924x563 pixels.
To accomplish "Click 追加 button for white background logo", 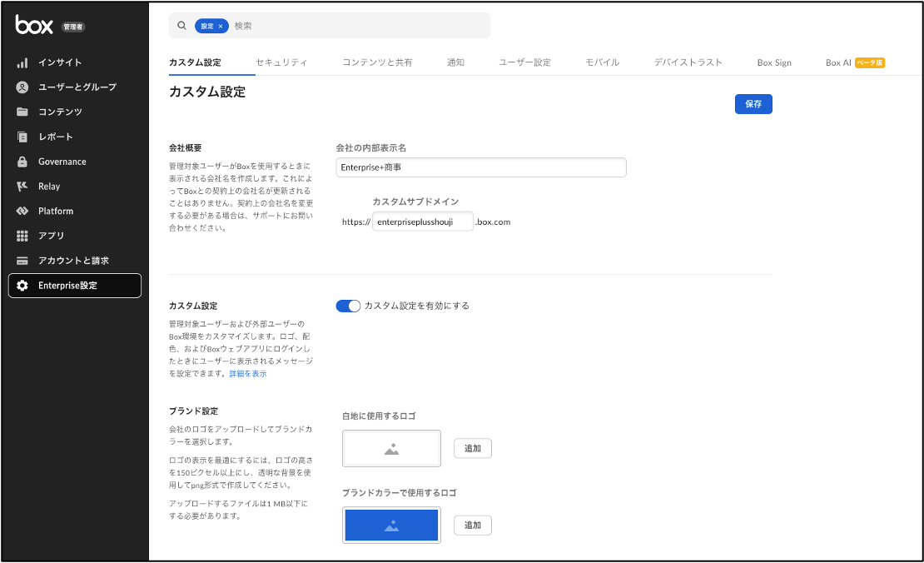I will click(473, 448).
